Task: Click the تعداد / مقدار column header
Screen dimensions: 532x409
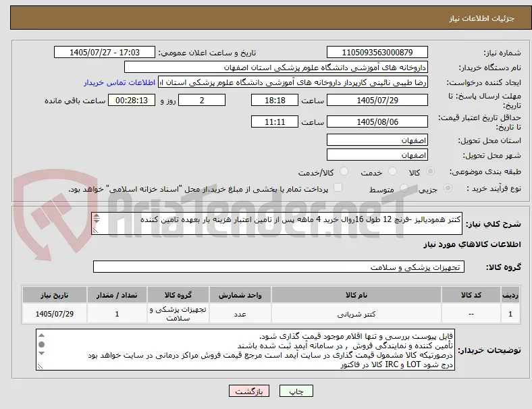Action: coord(117,295)
